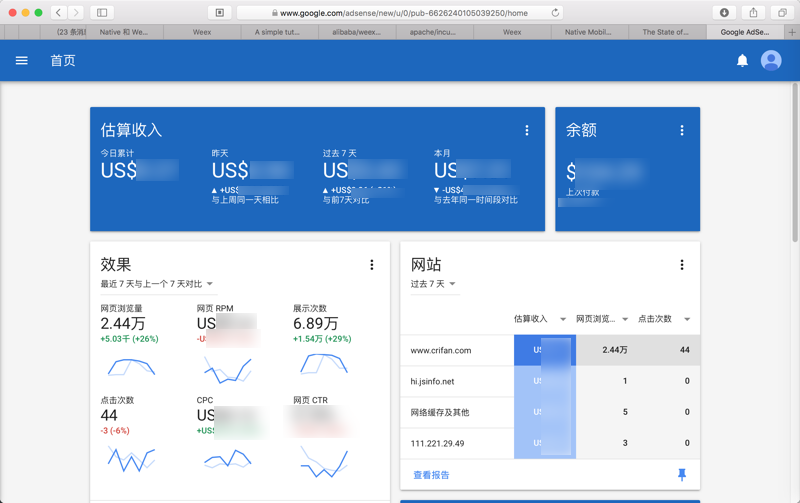Switch to Native 和 We... tab

coord(124,32)
